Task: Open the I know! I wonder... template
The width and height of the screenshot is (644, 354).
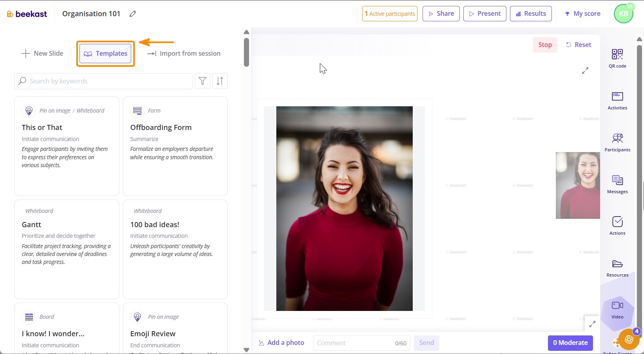Action: pos(66,328)
